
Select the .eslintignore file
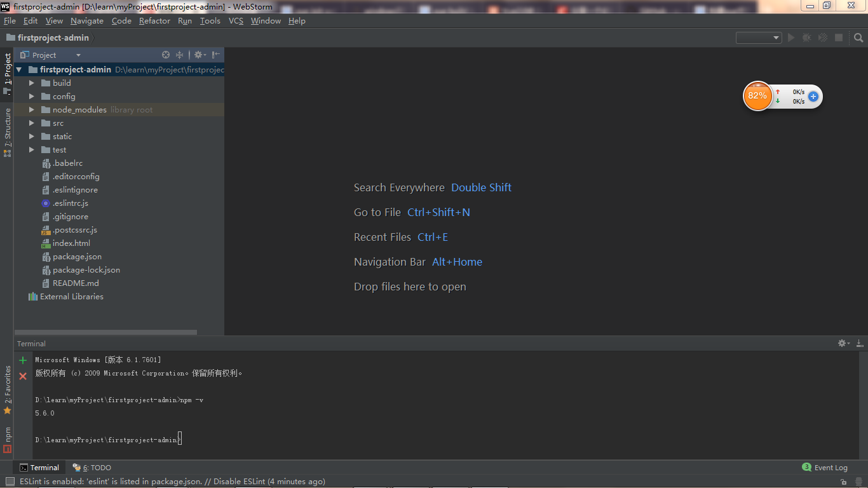(69, 190)
